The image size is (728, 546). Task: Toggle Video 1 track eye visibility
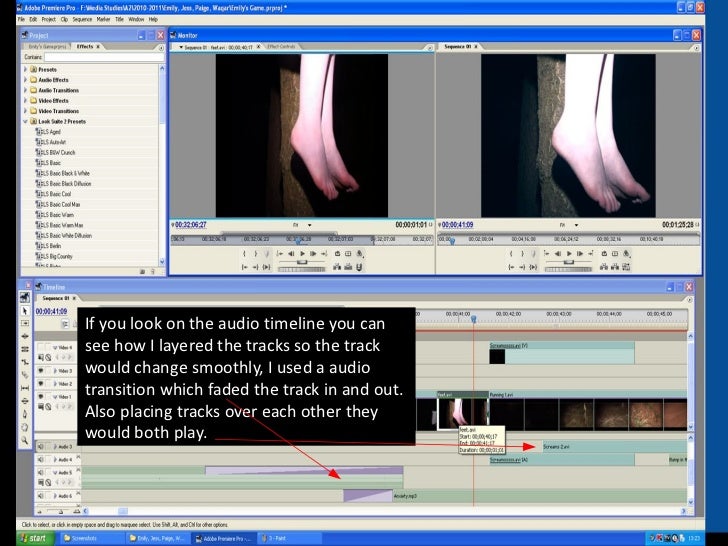(x=41, y=396)
